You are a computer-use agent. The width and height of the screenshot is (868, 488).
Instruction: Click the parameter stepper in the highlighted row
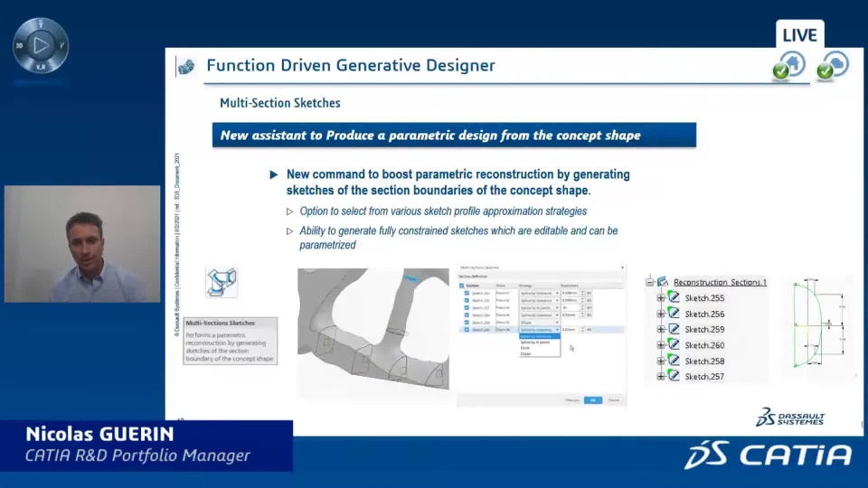582,330
